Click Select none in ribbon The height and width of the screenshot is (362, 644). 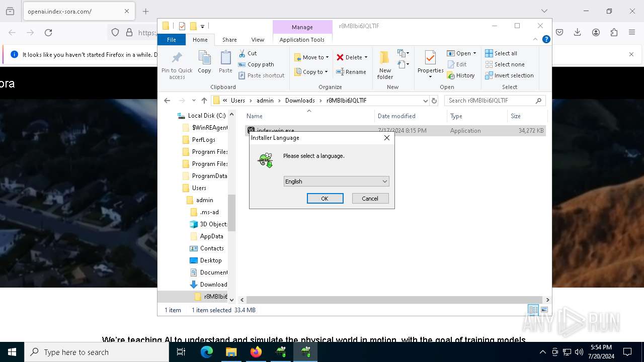[505, 64]
